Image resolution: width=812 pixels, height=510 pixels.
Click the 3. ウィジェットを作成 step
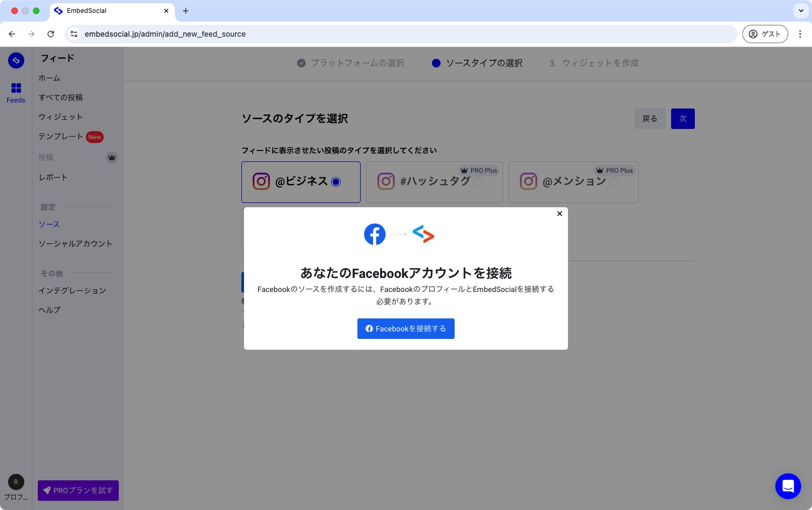click(594, 63)
